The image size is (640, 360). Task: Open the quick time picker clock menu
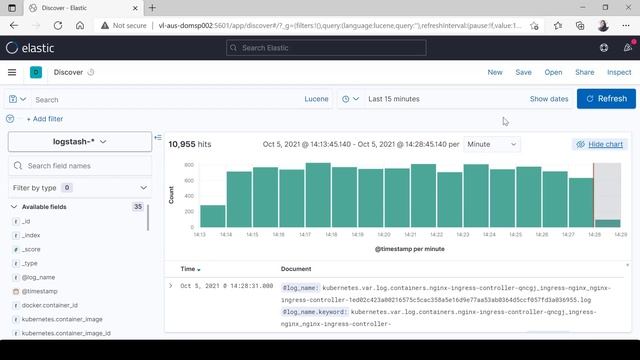tap(350, 99)
